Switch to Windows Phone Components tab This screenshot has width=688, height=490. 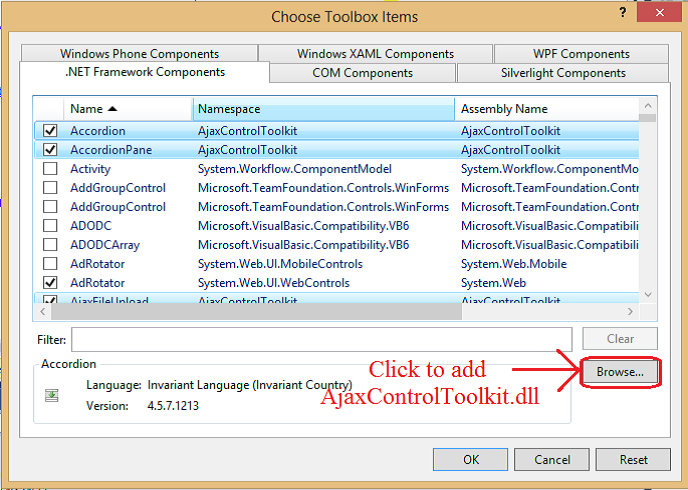coord(139,54)
